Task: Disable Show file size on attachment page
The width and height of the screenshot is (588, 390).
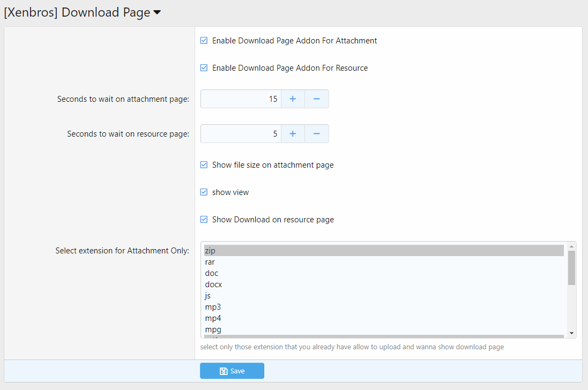Action: coord(204,165)
